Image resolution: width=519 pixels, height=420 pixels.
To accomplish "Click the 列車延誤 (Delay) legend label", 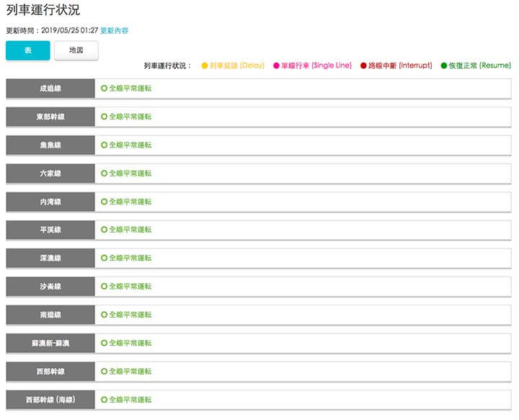I will tap(237, 66).
